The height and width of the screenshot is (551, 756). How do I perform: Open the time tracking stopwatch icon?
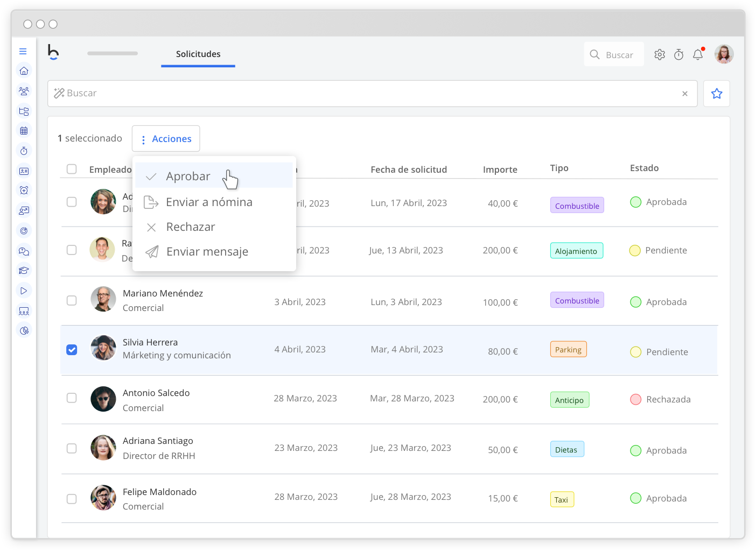(24, 151)
